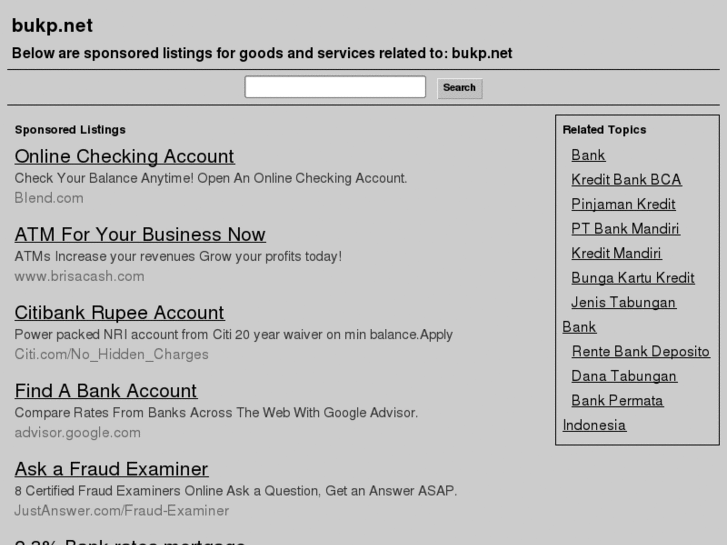Viewport: 727px width, 545px height.
Task: Click the Sponsored Listings heading
Action: tap(70, 130)
